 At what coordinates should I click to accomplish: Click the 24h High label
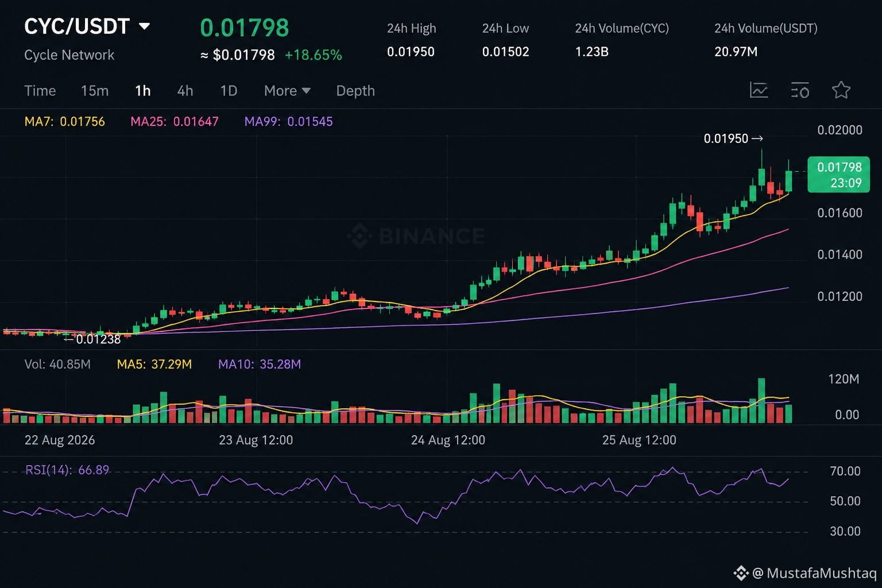(x=412, y=28)
